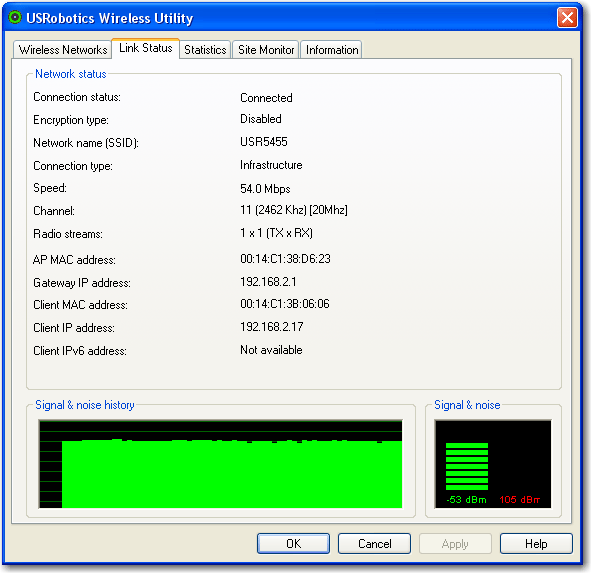Click the 'Network name (SSID):' label
The width and height of the screenshot is (591, 573).
point(86,143)
